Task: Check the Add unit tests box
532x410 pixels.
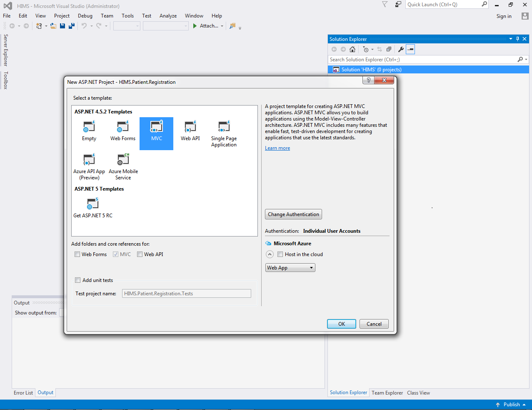Action: tap(77, 280)
